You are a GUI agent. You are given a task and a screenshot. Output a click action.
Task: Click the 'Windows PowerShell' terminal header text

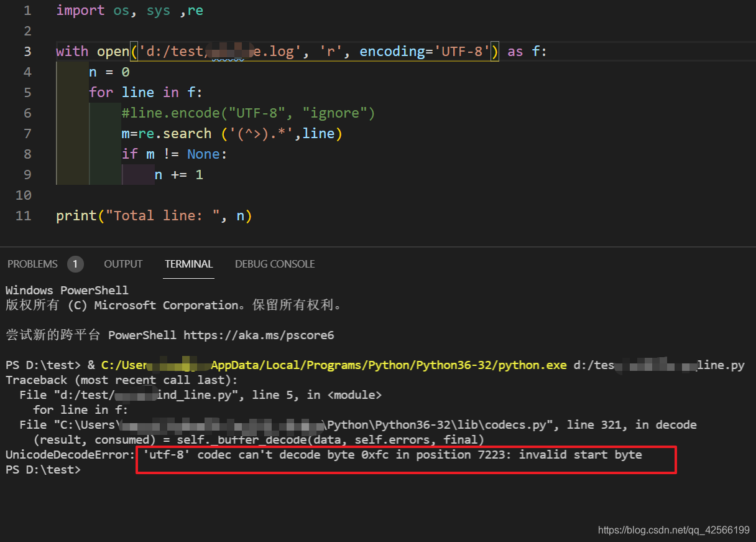point(67,291)
